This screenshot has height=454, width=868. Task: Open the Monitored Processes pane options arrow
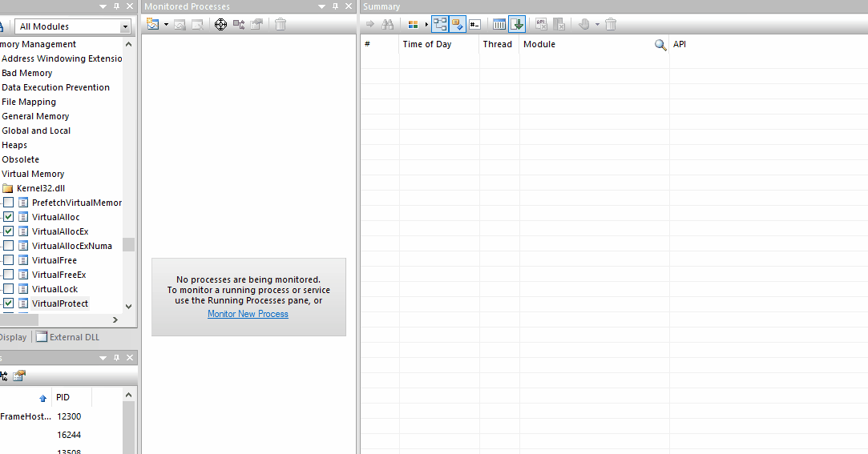click(x=323, y=6)
